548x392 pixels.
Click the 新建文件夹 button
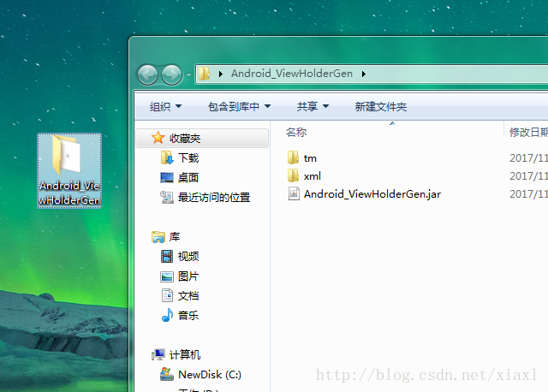tap(380, 106)
